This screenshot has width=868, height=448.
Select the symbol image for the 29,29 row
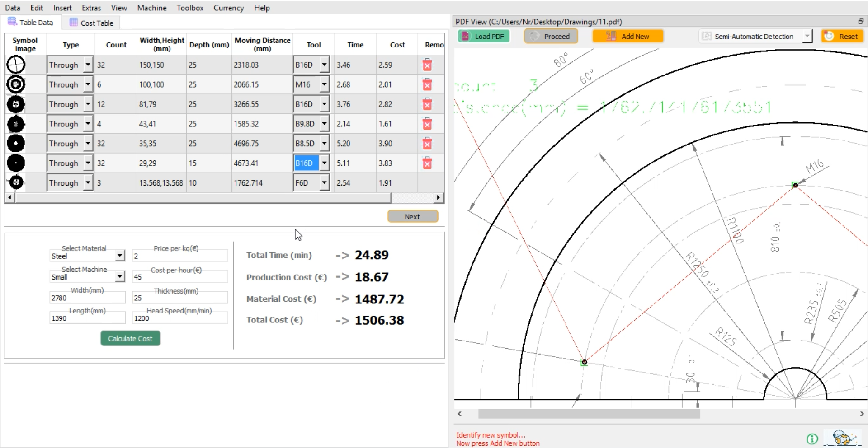[x=16, y=163]
